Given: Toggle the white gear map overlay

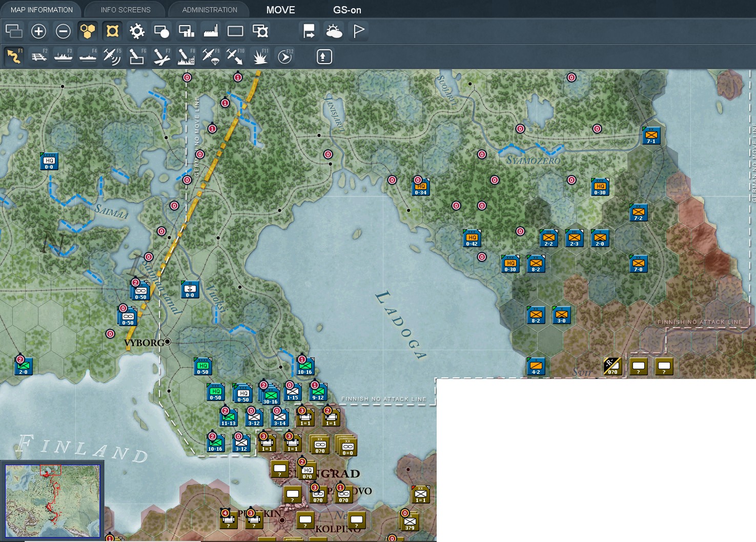Looking at the screenshot, I should tap(137, 31).
